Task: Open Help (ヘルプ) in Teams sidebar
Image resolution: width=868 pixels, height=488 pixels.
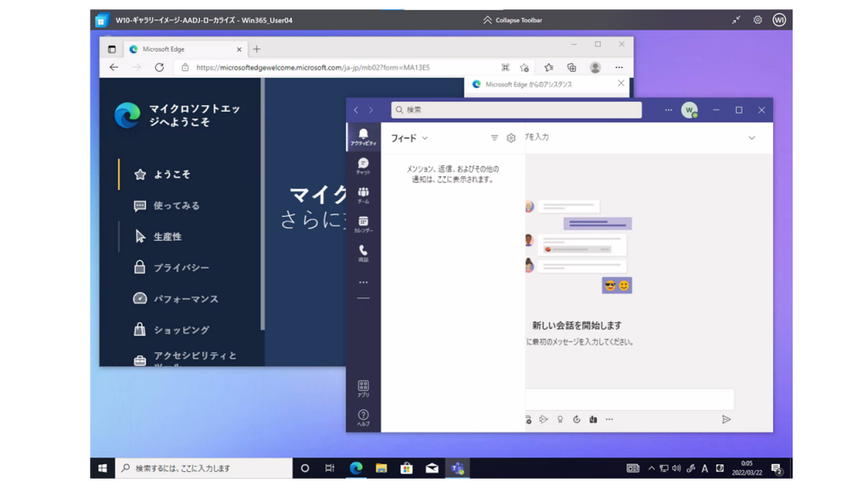Action: pos(363,418)
